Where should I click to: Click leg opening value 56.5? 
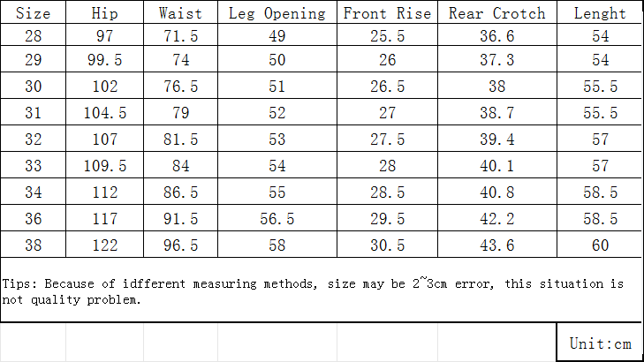pos(277,218)
